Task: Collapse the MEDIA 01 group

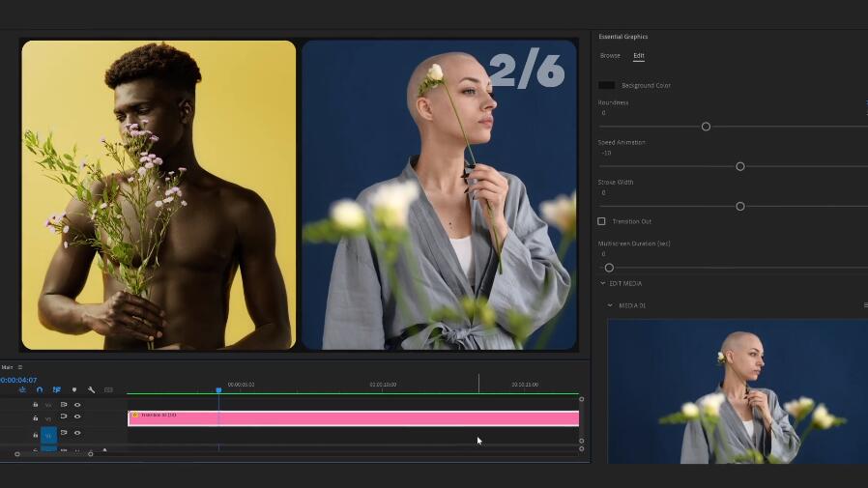Action: (x=610, y=305)
